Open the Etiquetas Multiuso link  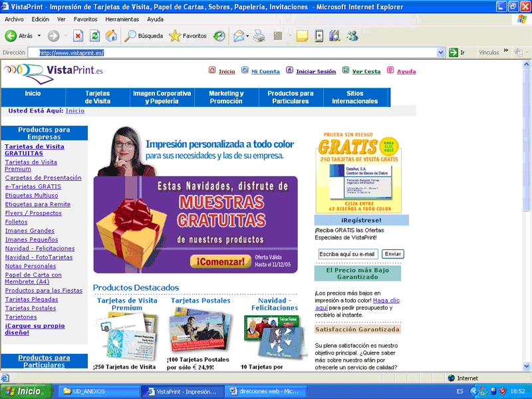[x=31, y=196]
